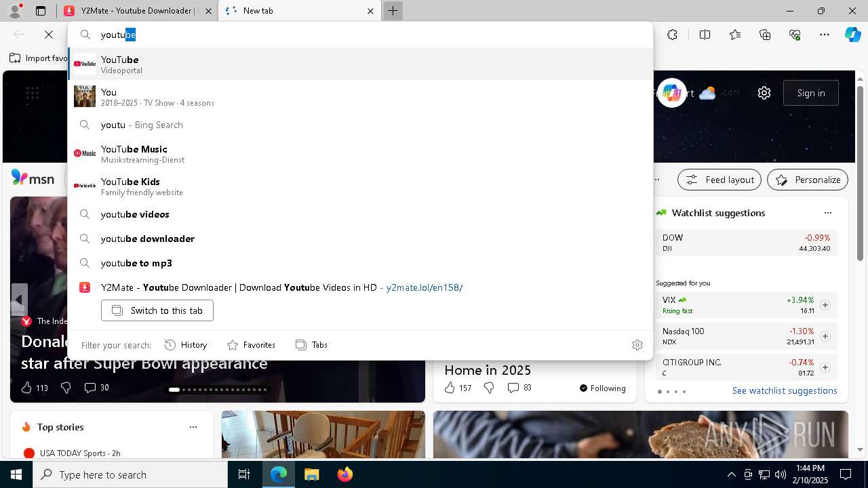This screenshot has height=488, width=868.
Task: Open the DOW stock row
Action: point(747,243)
